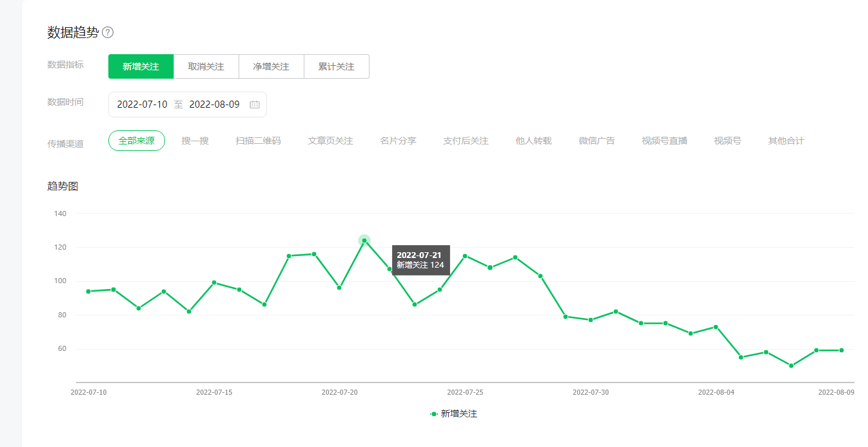868x447 pixels.
Task: Filter by 搜一搜 channel
Action: coord(195,141)
